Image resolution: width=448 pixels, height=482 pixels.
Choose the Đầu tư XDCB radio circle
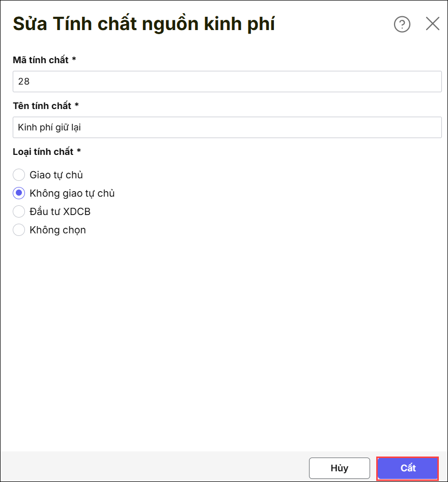point(19,211)
